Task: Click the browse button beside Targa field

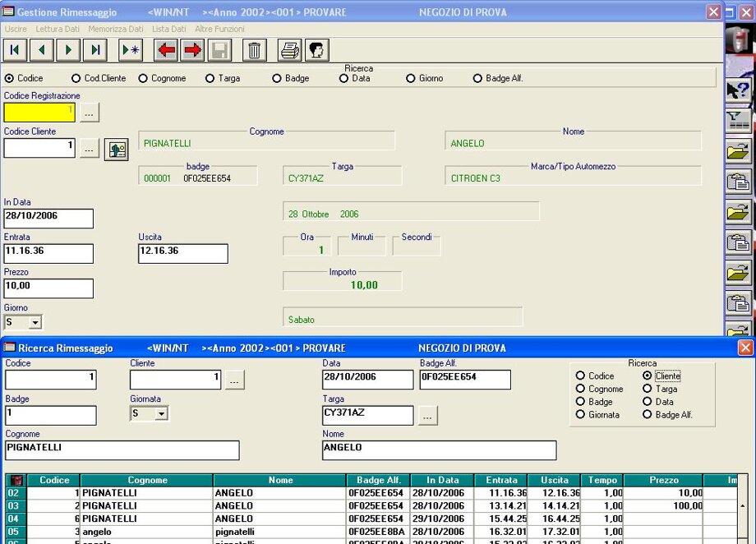Action: [427, 417]
